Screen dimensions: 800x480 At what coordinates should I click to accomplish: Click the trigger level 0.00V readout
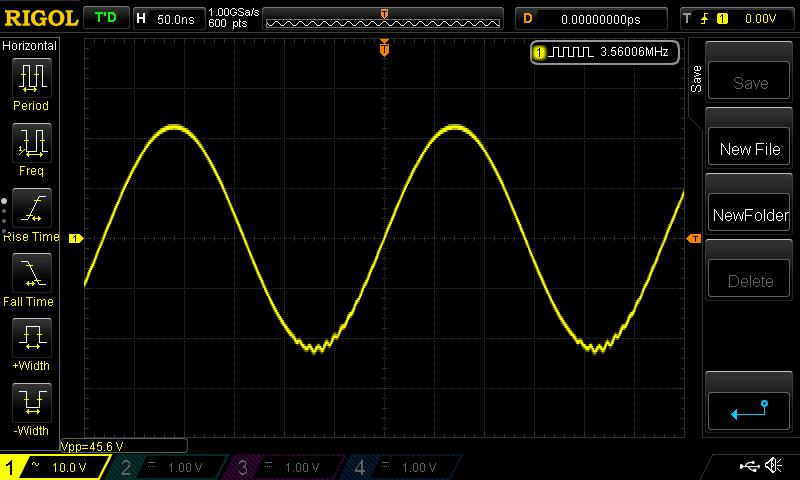coord(760,19)
